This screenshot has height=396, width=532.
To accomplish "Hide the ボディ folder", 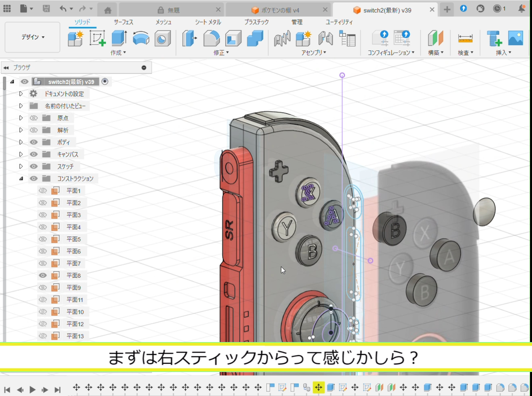I will [34, 142].
